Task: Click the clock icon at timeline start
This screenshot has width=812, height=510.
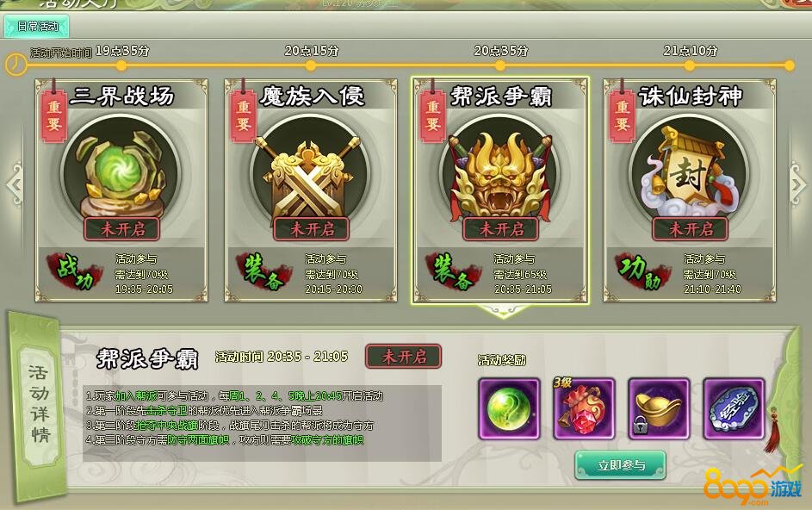Action: click(x=16, y=65)
